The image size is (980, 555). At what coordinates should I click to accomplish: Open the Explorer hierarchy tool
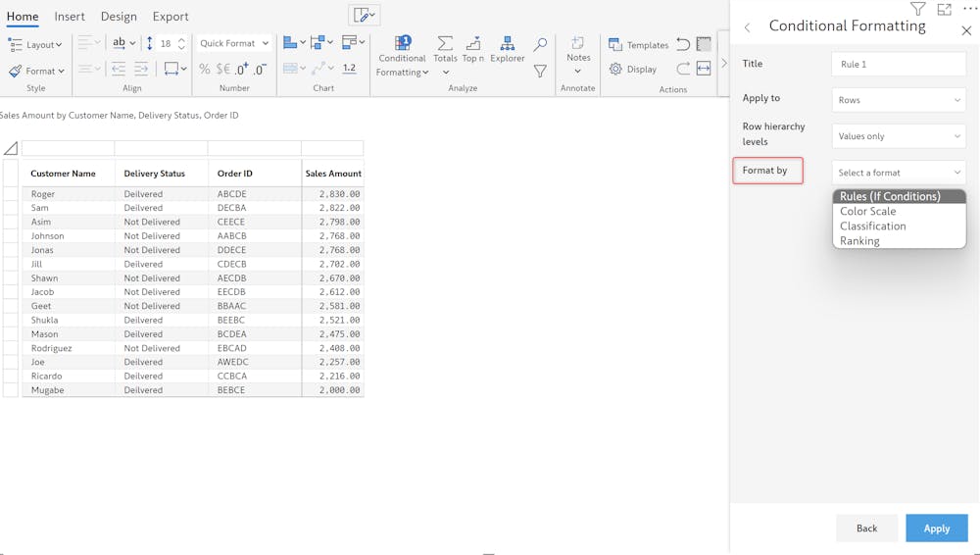point(507,44)
